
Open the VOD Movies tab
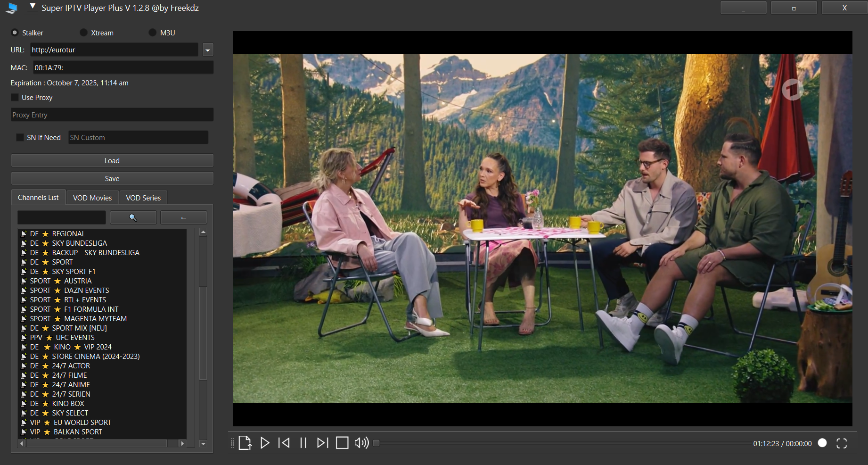[92, 198]
